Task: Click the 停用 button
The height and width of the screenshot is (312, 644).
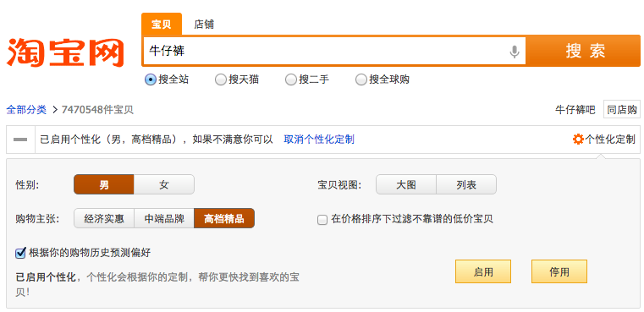Action: click(559, 271)
